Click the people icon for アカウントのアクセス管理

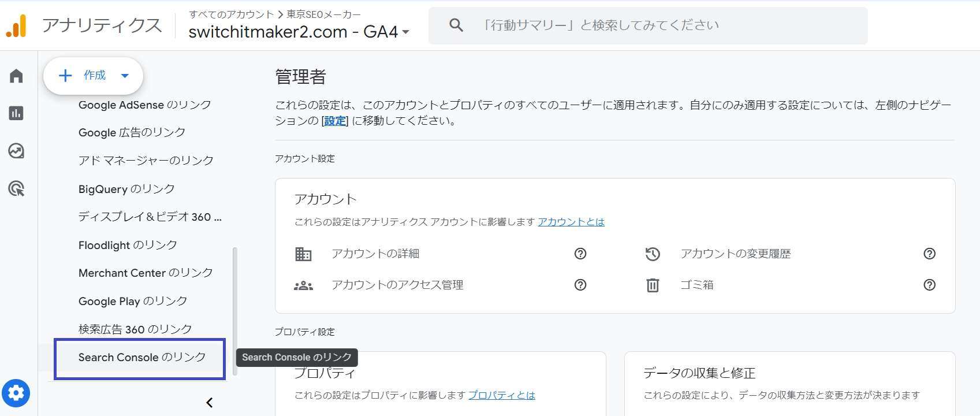[x=303, y=285]
